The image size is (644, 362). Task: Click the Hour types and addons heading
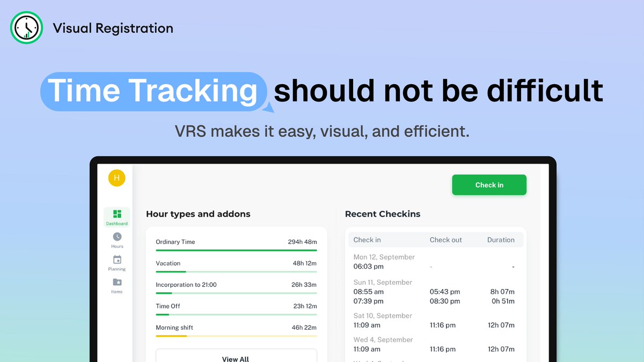198,214
